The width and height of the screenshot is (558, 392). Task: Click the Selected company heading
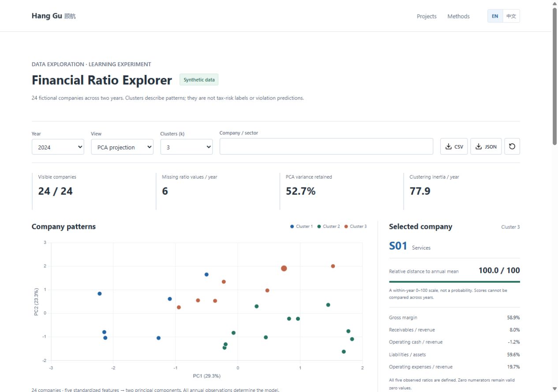(420, 227)
